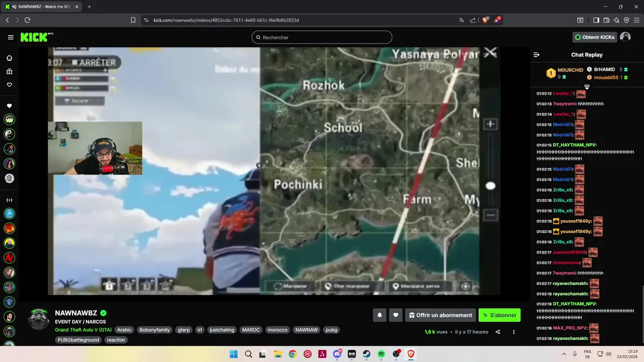Open the Windows Start menu
Image resolution: width=644 pixels, height=362 pixels.
(x=233, y=354)
